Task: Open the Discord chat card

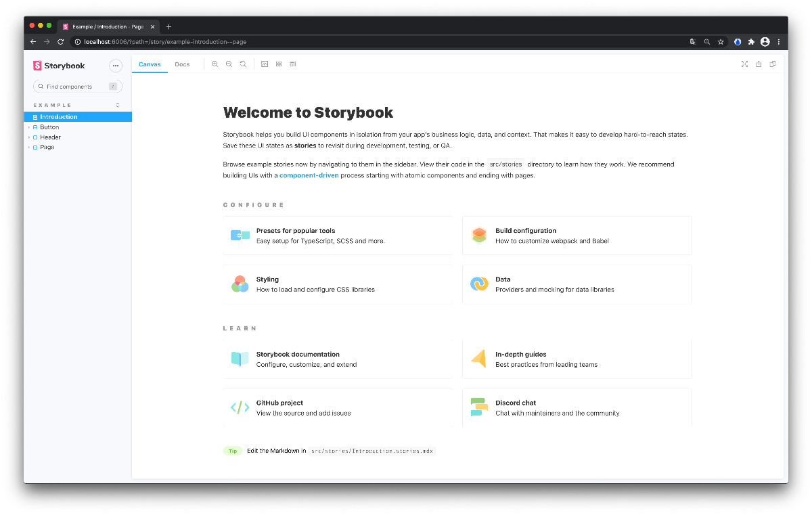Action: coord(577,408)
